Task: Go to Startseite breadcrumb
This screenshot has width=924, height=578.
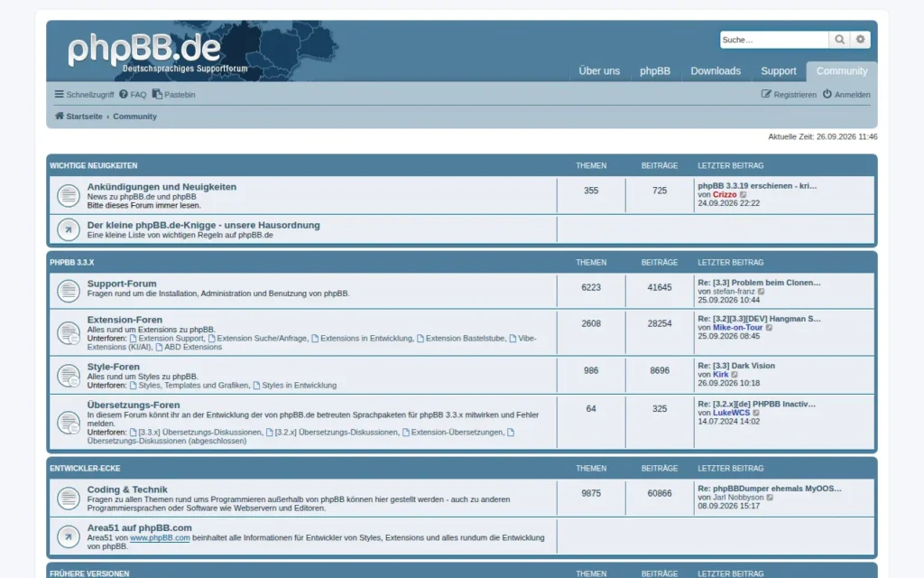Action: click(x=79, y=117)
